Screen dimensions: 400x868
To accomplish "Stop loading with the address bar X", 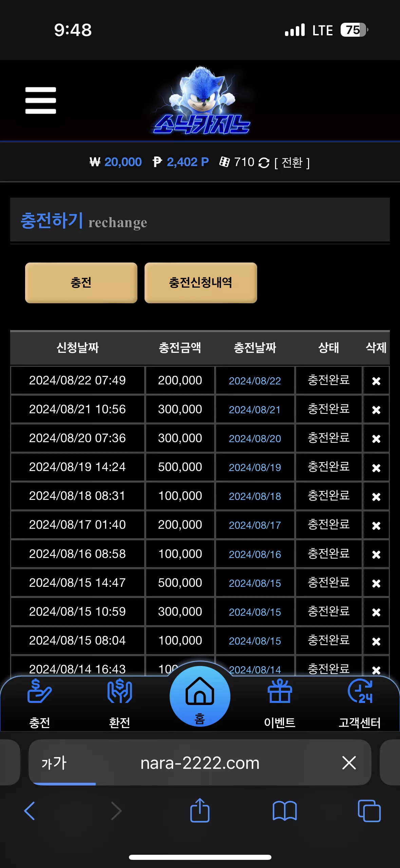I will [349, 763].
